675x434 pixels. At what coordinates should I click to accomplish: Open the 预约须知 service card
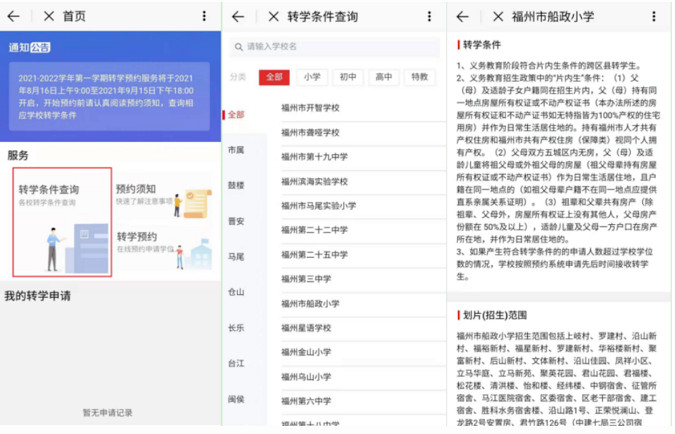(164, 199)
